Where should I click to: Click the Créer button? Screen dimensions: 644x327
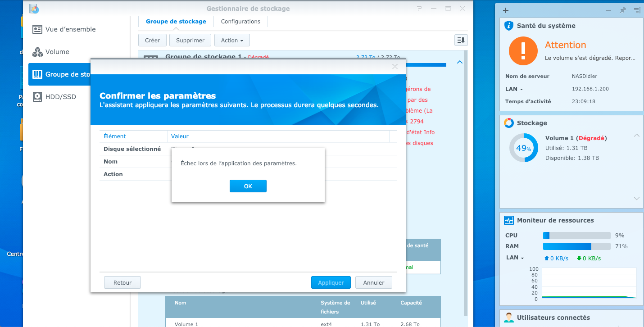click(x=152, y=40)
